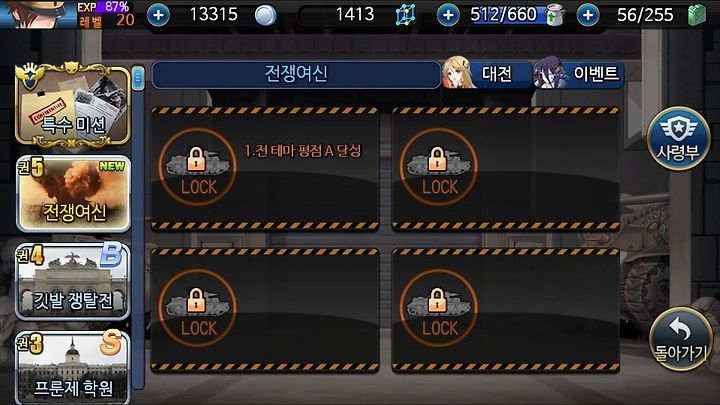The image size is (720, 405).
Task: Click the top-right locked stage panel
Action: coord(506,169)
